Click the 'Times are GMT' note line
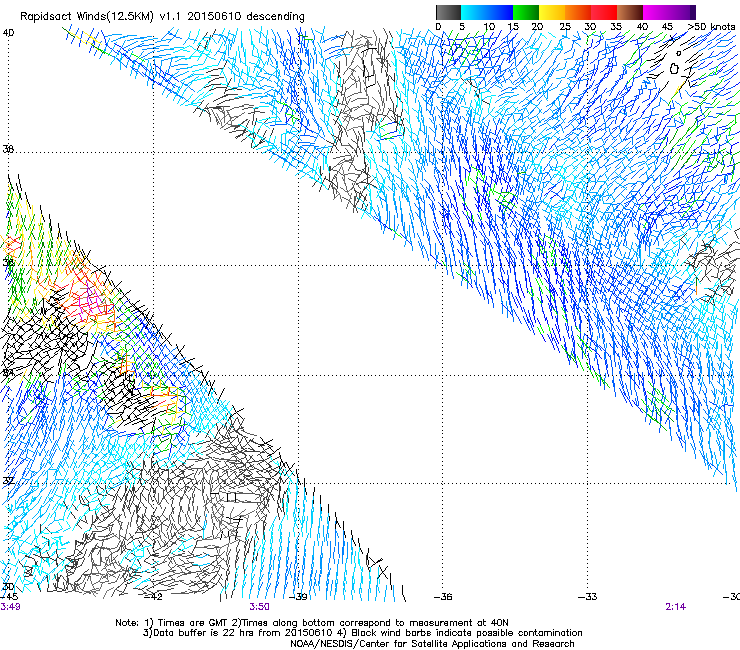Screen dimensions: 740x650 pos(312,623)
